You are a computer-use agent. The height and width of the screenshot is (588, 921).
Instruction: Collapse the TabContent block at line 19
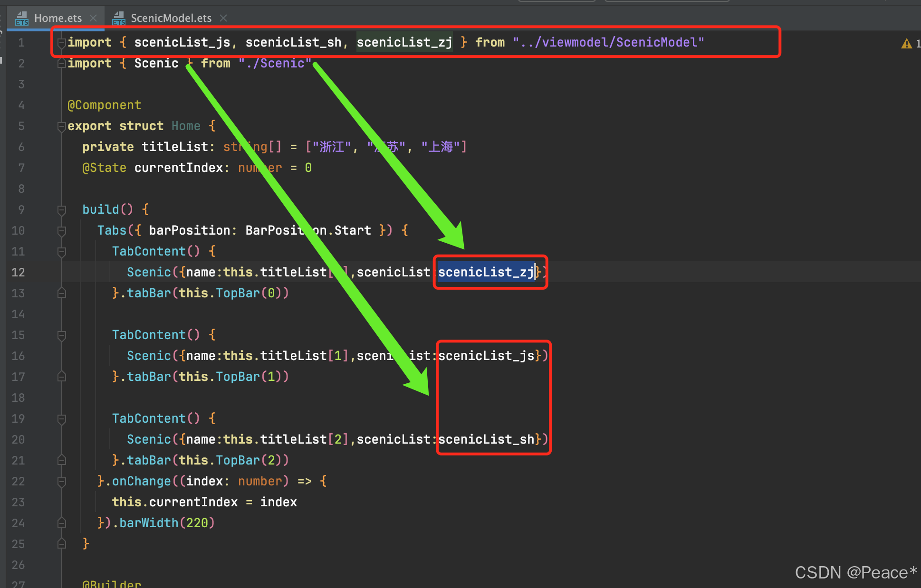61,419
